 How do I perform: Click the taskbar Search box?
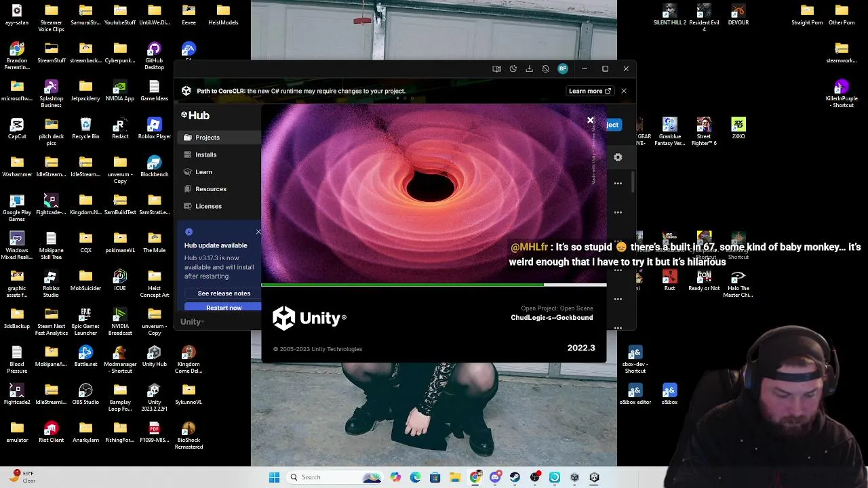pos(336,477)
